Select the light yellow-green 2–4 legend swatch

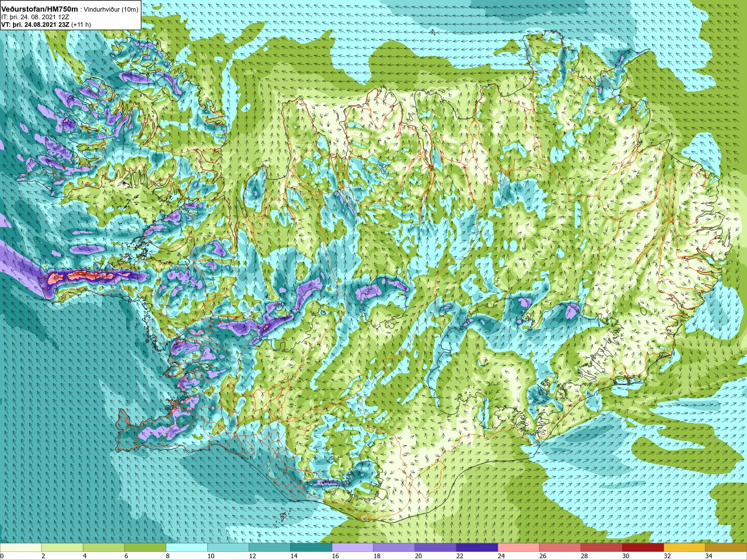(x=62, y=548)
